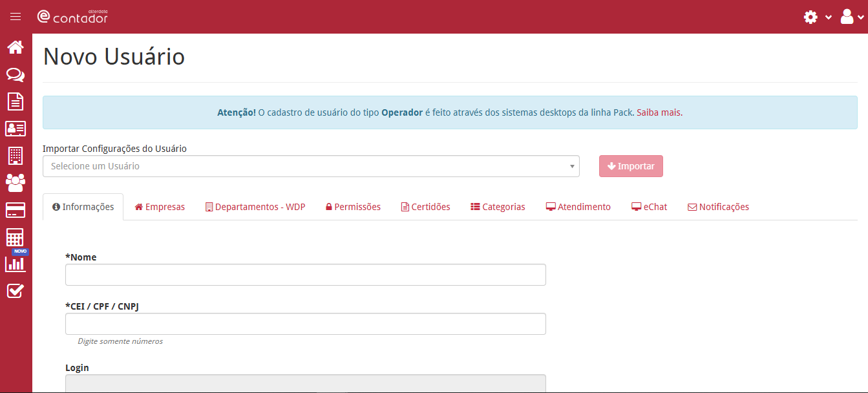Click the eContador logo
This screenshot has height=393, width=868.
(x=72, y=17)
